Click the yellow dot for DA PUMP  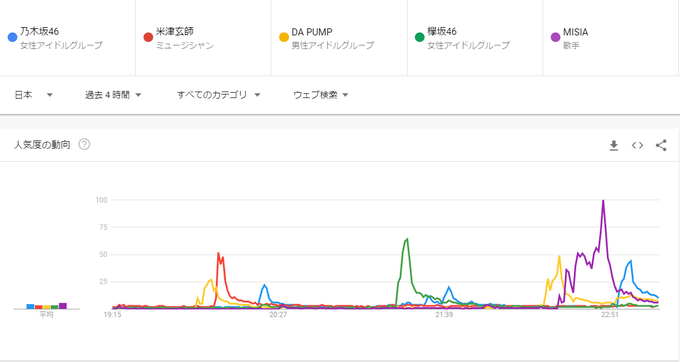(284, 37)
